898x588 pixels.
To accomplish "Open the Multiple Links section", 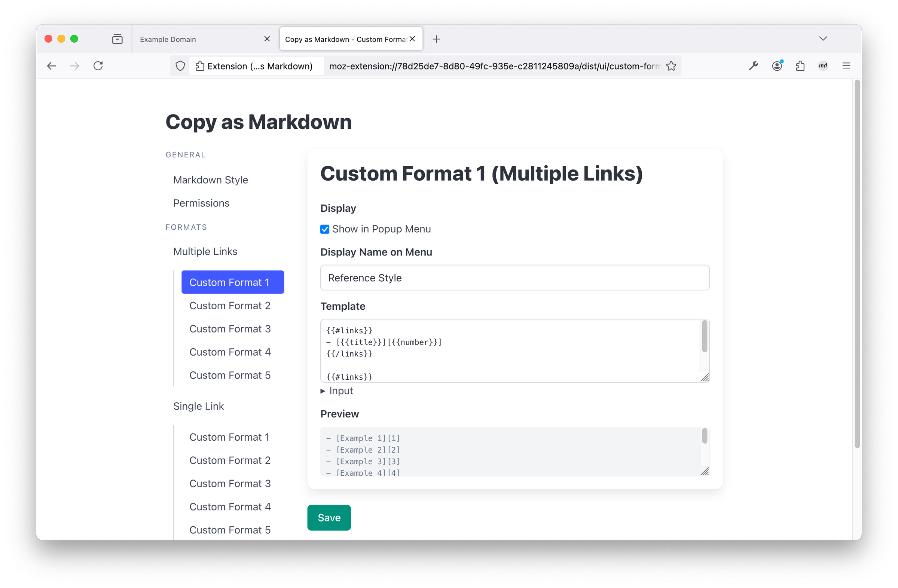I will pyautogui.click(x=205, y=252).
